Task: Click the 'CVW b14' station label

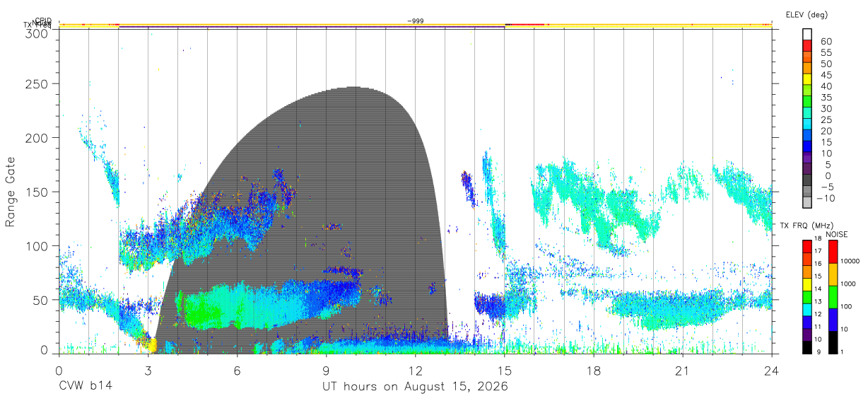Action: (85, 387)
